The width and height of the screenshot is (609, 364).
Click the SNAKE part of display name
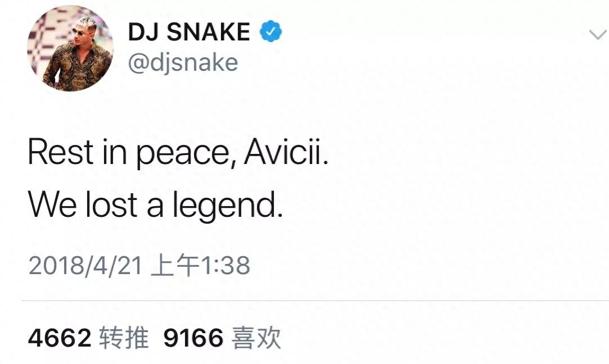coord(208,32)
